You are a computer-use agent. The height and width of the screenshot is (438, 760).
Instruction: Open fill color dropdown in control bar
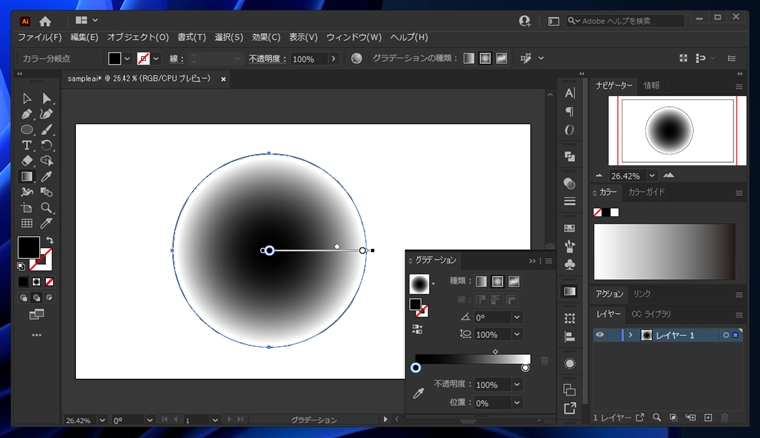[127, 59]
